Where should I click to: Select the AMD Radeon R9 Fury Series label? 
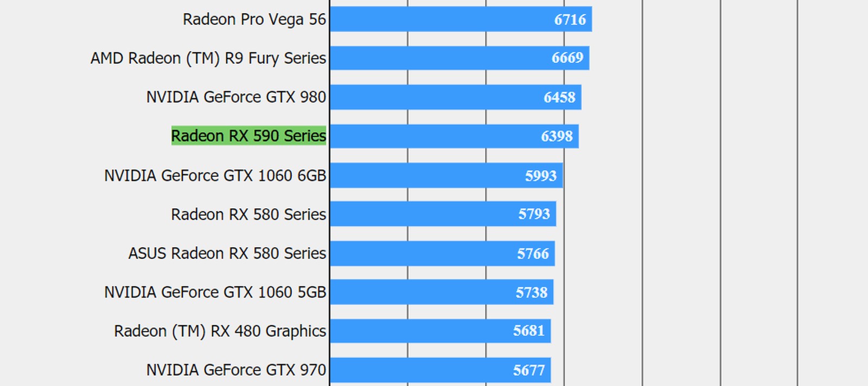click(208, 58)
